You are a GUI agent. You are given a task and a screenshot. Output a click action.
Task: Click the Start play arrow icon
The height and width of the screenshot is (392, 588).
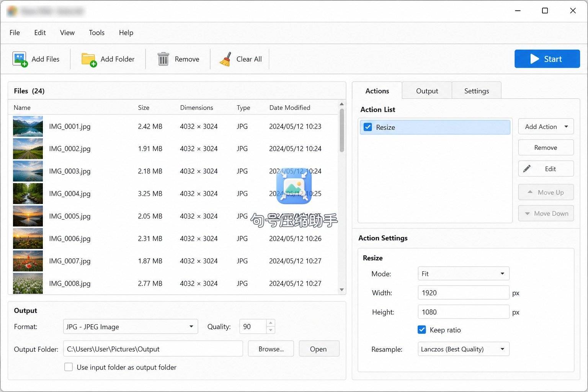534,59
